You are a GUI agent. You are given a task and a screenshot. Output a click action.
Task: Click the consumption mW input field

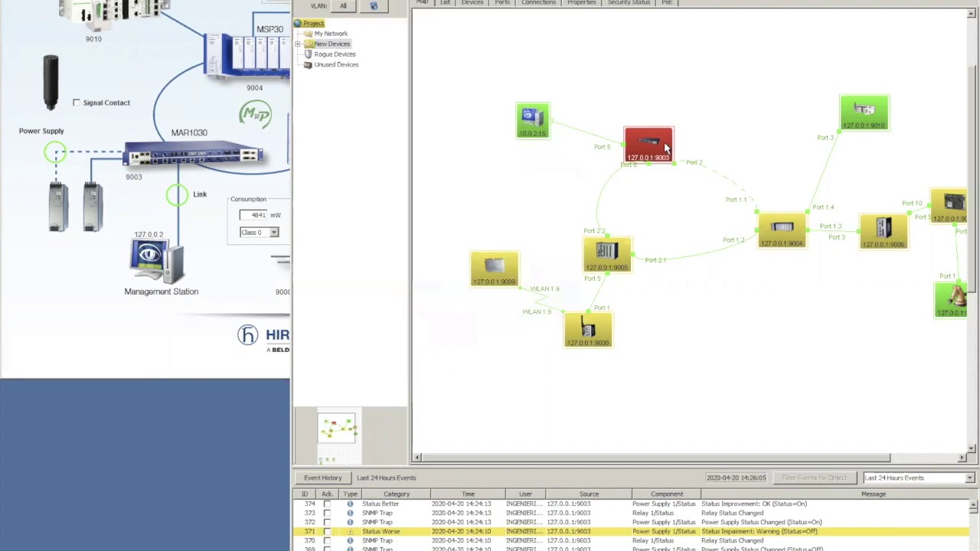coord(253,215)
